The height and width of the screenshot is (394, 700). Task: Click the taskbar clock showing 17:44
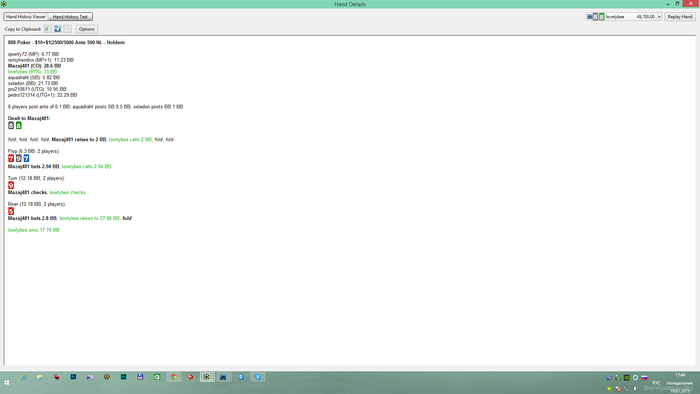[x=680, y=382]
